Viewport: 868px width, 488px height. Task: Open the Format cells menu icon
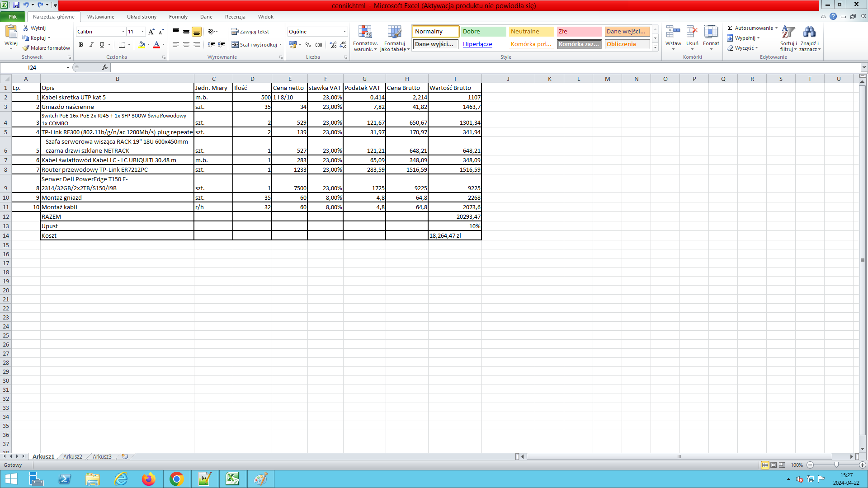(x=711, y=33)
